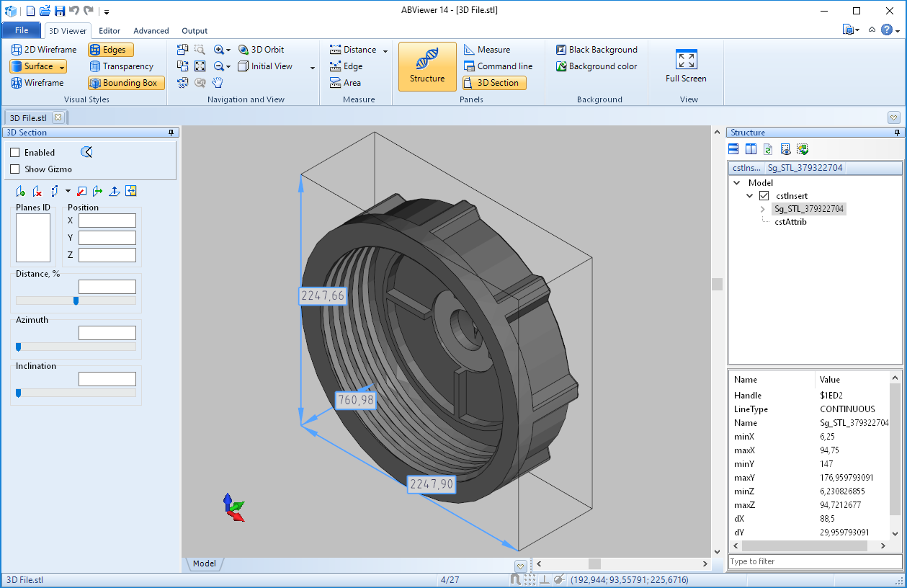Open the Distance measure dropdown arrow

coord(385,50)
